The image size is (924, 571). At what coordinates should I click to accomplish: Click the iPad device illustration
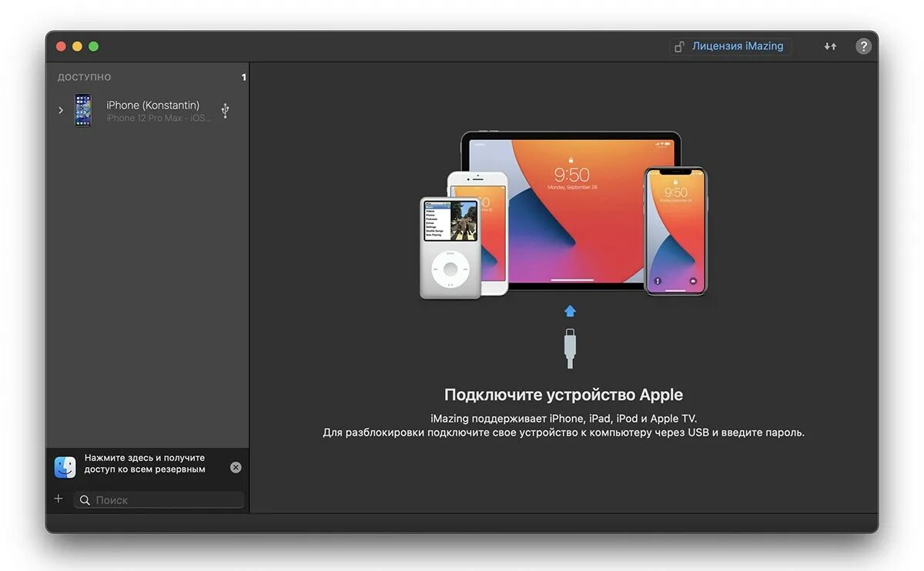pyautogui.click(x=571, y=212)
